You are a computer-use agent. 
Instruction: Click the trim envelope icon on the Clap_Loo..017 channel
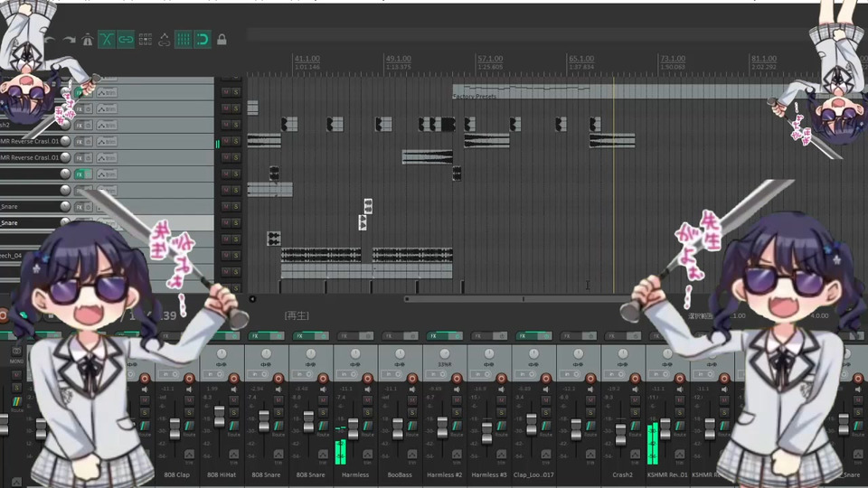click(x=546, y=455)
